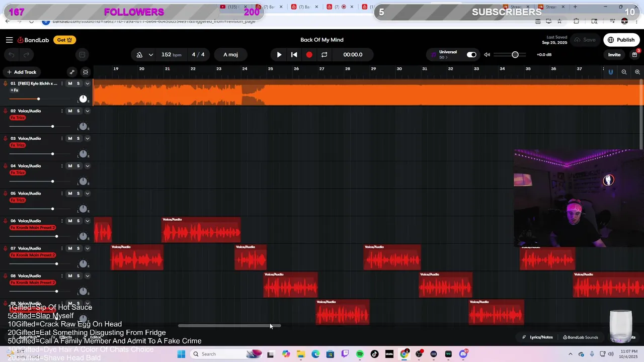Screen dimensions: 644x362
Task: Solo track 01 Kyle Richh
Action: point(78,83)
